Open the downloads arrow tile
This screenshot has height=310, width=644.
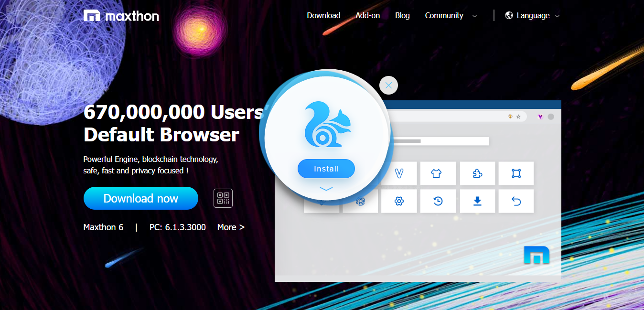(477, 201)
